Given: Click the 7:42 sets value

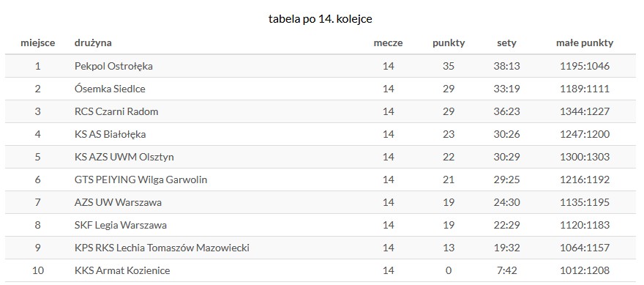Looking at the screenshot, I should tap(506, 270).
